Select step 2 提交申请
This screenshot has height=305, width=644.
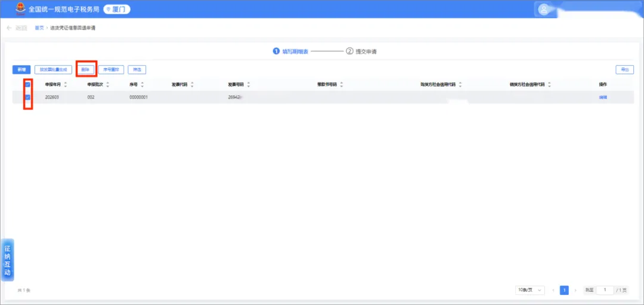pyautogui.click(x=361, y=51)
